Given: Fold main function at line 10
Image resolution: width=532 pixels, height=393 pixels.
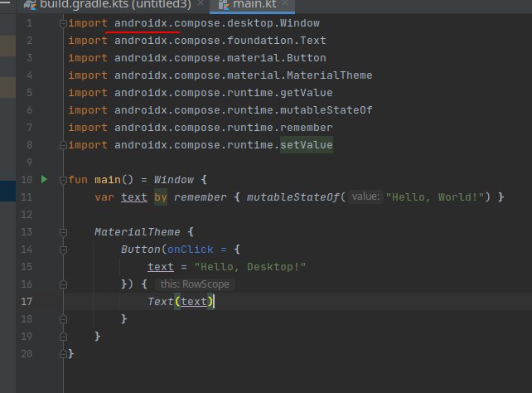Looking at the screenshot, I should pos(63,180).
